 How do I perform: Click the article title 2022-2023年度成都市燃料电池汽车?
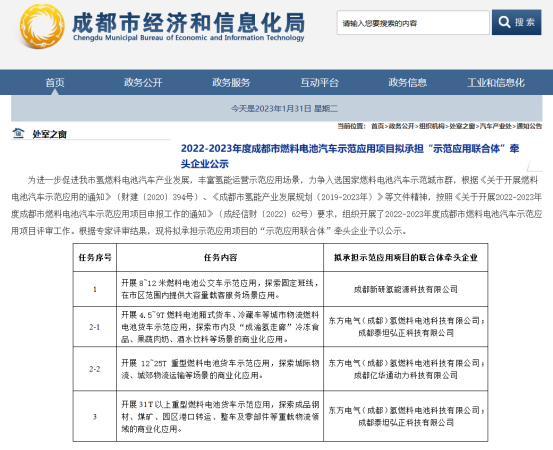click(350, 156)
